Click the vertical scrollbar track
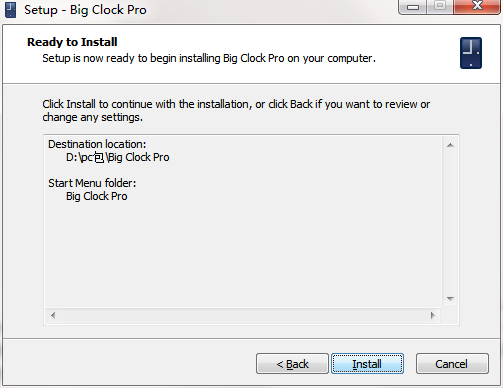 pyautogui.click(x=450, y=222)
